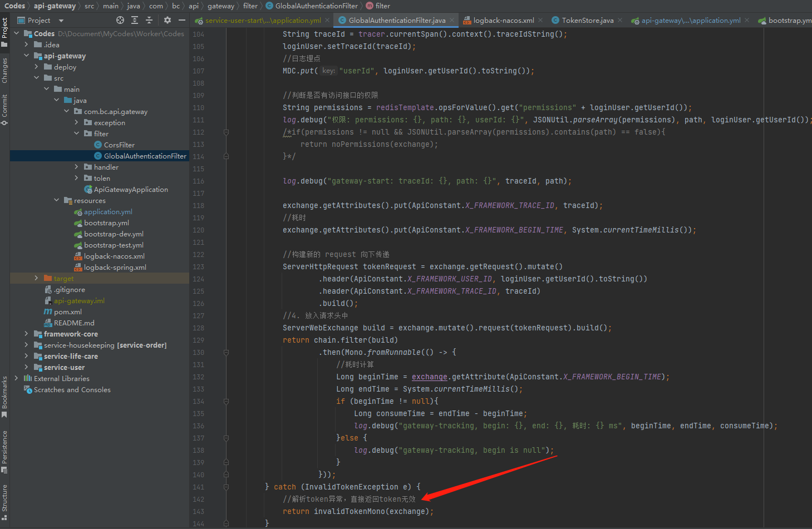Click Codes in navigation breadcrumb
Screen dimensions: 812x529
(x=15, y=6)
